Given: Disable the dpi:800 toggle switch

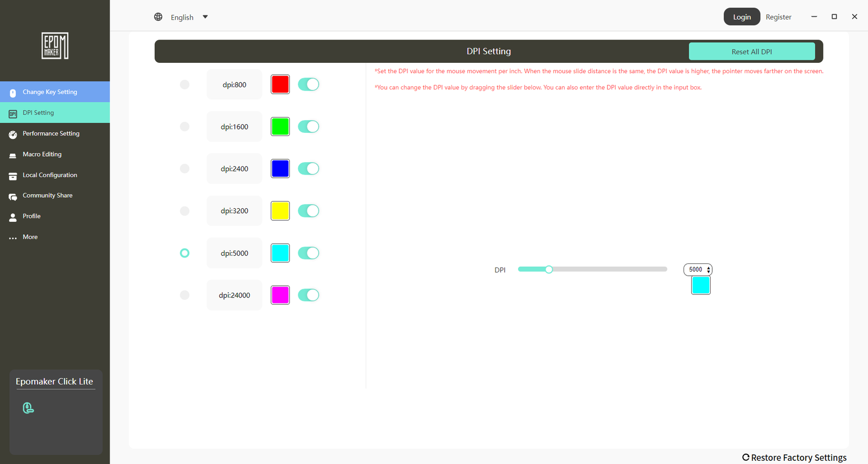Looking at the screenshot, I should [x=308, y=85].
